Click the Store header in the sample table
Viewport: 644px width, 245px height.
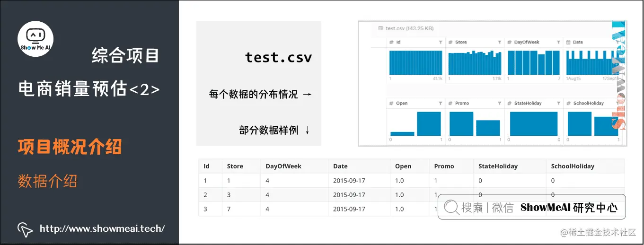click(235, 166)
